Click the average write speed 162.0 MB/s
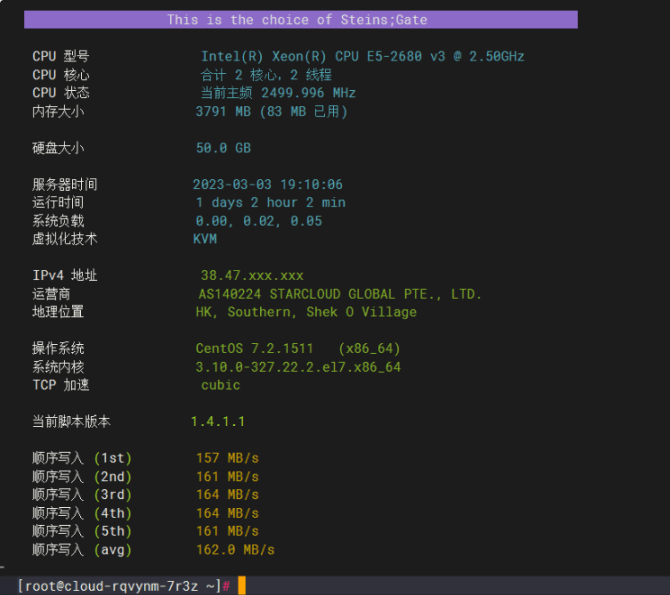 (x=235, y=550)
